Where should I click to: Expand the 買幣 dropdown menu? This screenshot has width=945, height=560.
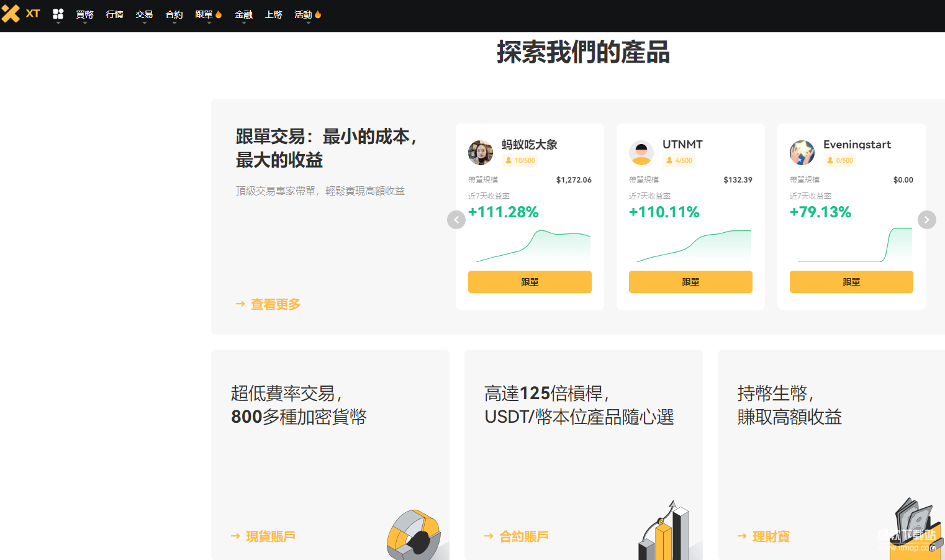pyautogui.click(x=85, y=15)
